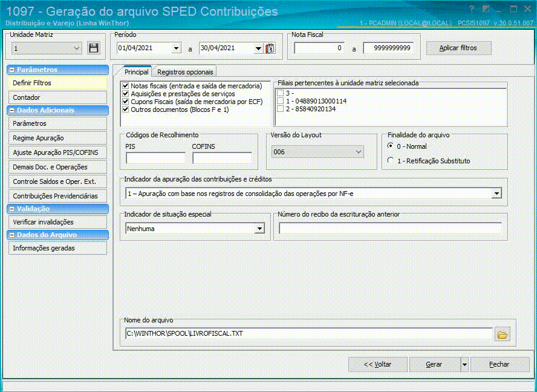Screen dimensions: 537x392
Task: Open Regime Apuração item
Action: [x=57, y=138]
